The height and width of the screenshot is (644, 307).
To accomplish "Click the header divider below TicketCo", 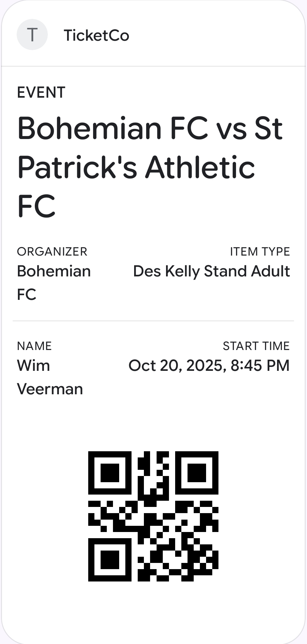I will pyautogui.click(x=153, y=66).
